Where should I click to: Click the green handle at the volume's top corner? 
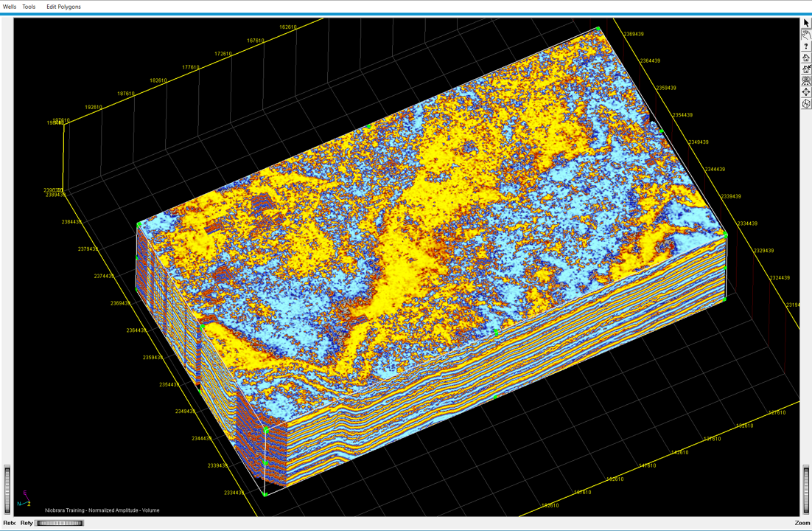coord(599,29)
